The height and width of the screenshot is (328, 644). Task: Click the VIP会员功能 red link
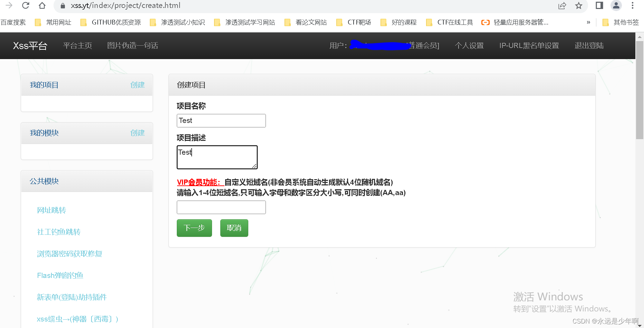[201, 182]
